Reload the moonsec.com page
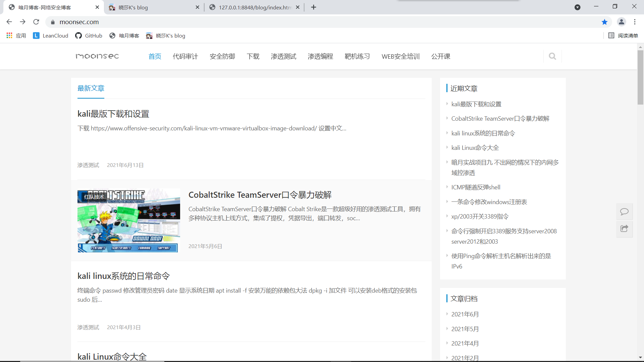This screenshot has width=644, height=362. [36, 22]
